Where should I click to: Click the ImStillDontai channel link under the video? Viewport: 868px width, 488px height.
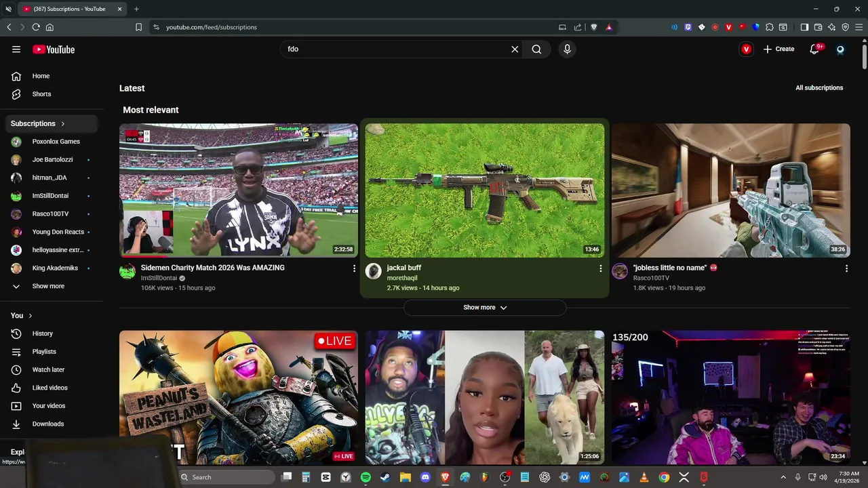159,278
